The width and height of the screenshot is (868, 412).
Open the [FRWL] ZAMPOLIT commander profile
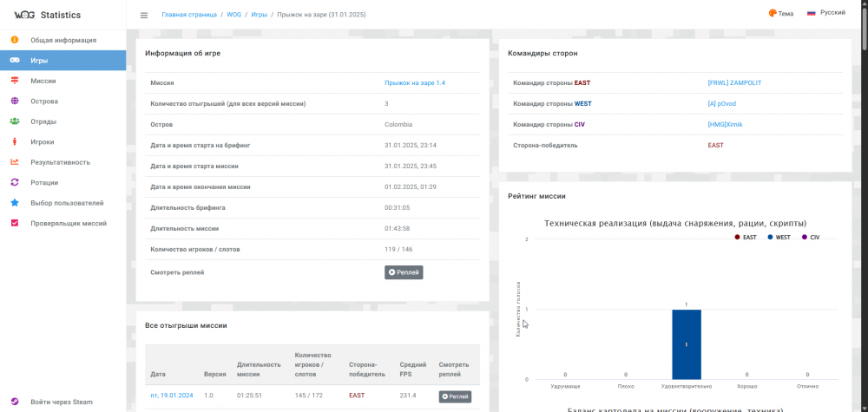click(734, 83)
